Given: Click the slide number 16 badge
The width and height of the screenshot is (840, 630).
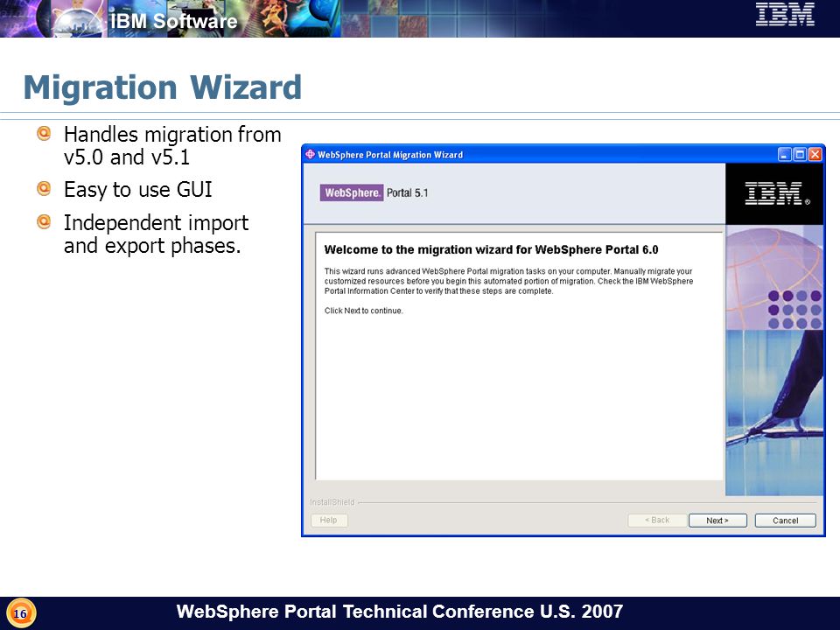Looking at the screenshot, I should click(20, 613).
